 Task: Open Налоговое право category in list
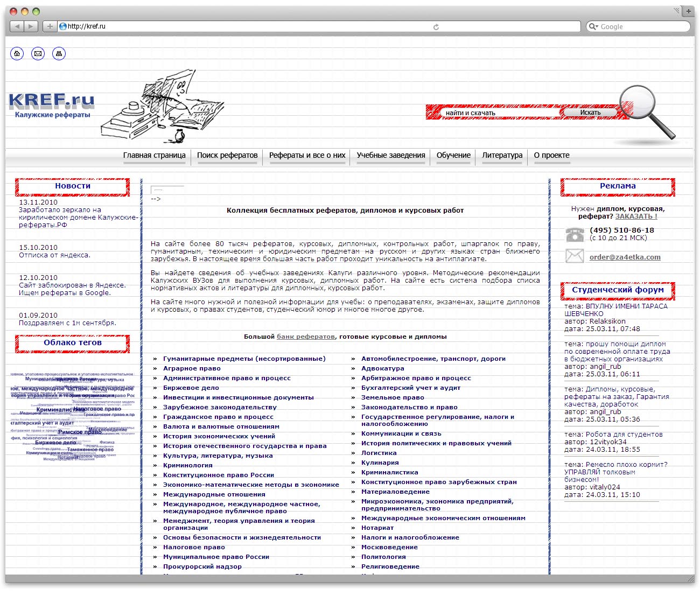tap(194, 547)
